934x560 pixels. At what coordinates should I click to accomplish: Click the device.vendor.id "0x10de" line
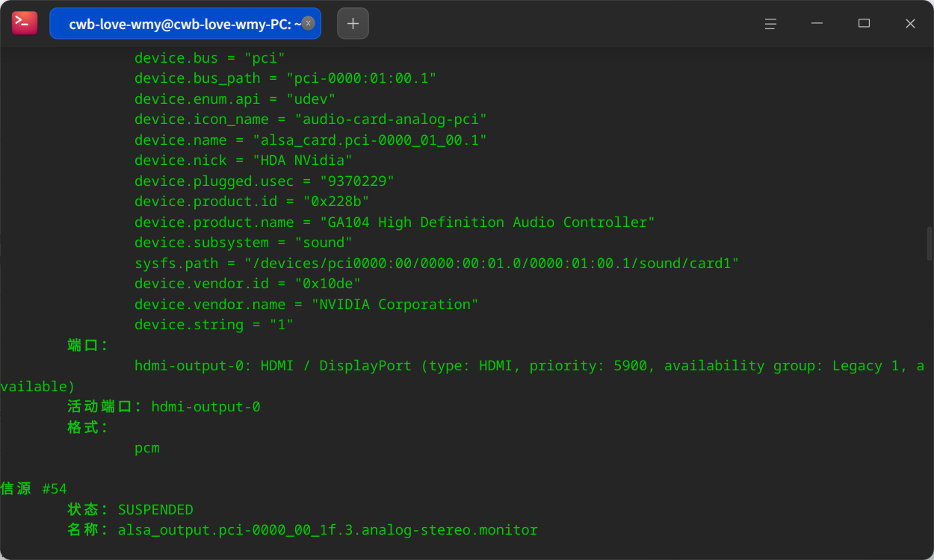pyautogui.click(x=248, y=284)
